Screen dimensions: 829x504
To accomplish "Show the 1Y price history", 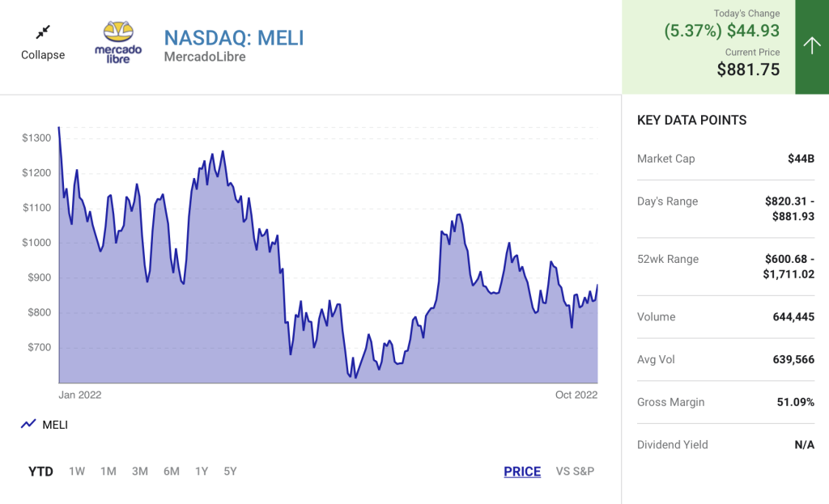I will (x=202, y=472).
